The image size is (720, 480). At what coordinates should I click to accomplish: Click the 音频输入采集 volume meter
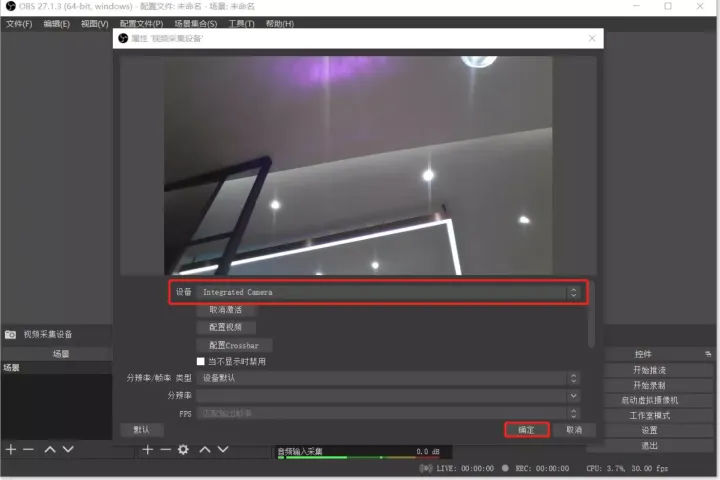tap(359, 457)
